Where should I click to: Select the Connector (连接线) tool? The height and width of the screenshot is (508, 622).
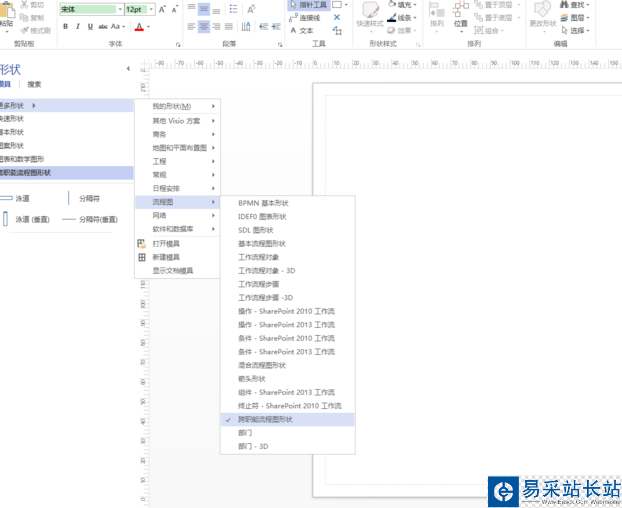[x=305, y=18]
